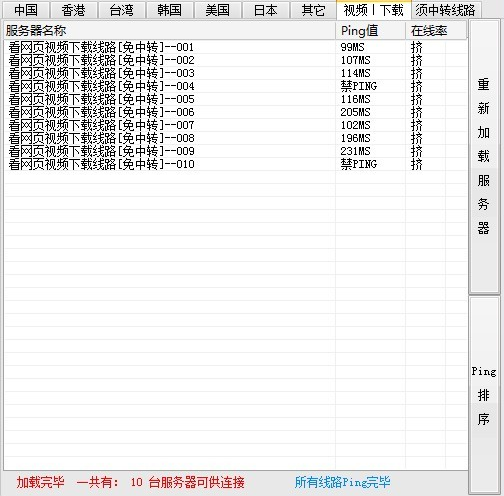This screenshot has width=504, height=496.
Task: Select server 看网页视频下载线路[免中转]--002
Action: coord(101,60)
